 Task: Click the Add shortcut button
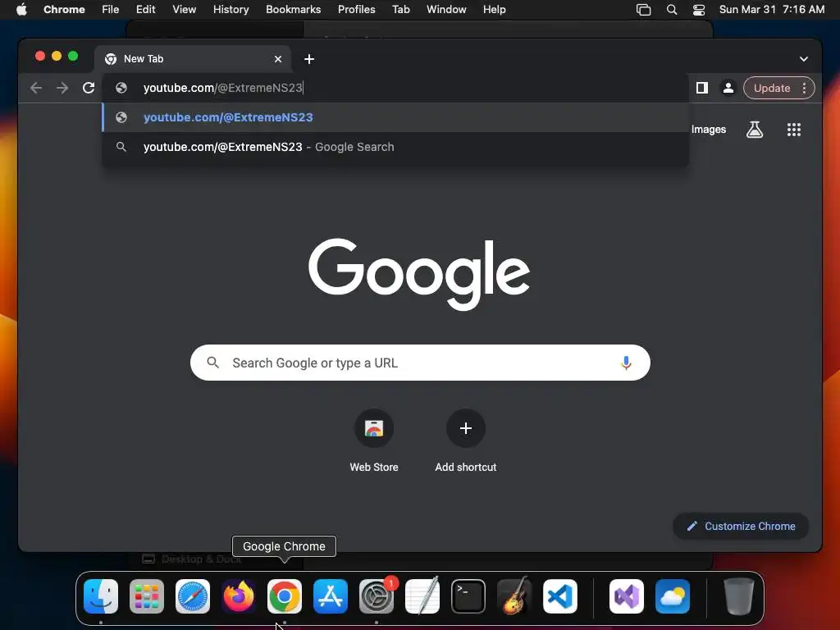(466, 441)
